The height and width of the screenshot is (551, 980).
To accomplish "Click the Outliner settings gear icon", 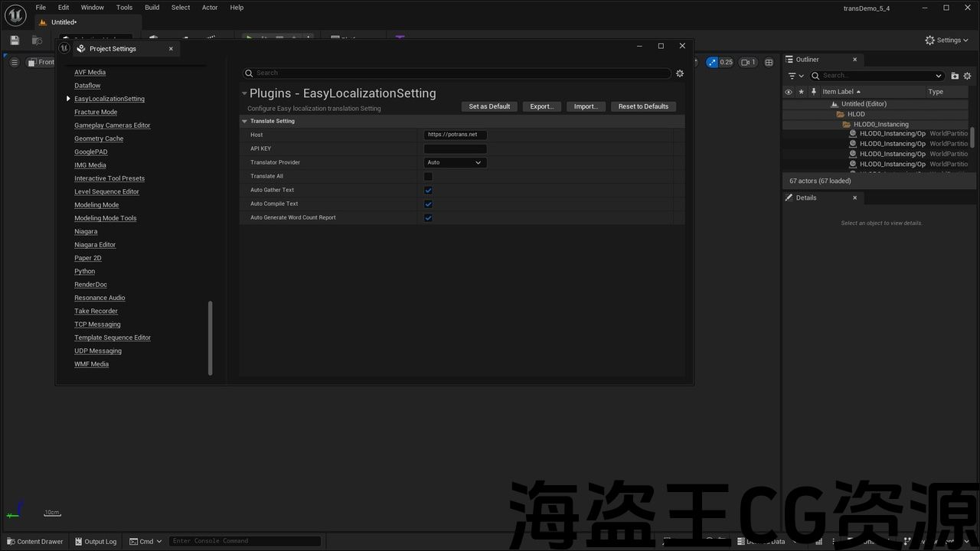I will [967, 76].
